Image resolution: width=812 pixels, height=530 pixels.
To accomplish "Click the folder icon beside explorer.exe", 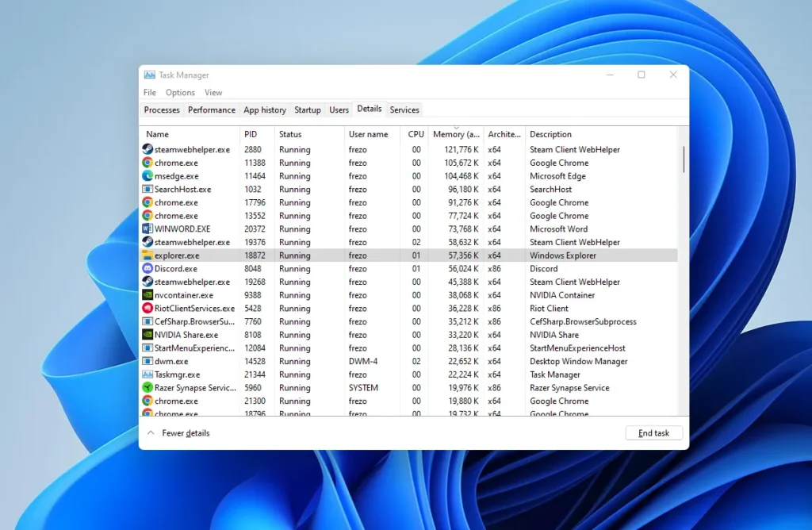I will coord(147,255).
